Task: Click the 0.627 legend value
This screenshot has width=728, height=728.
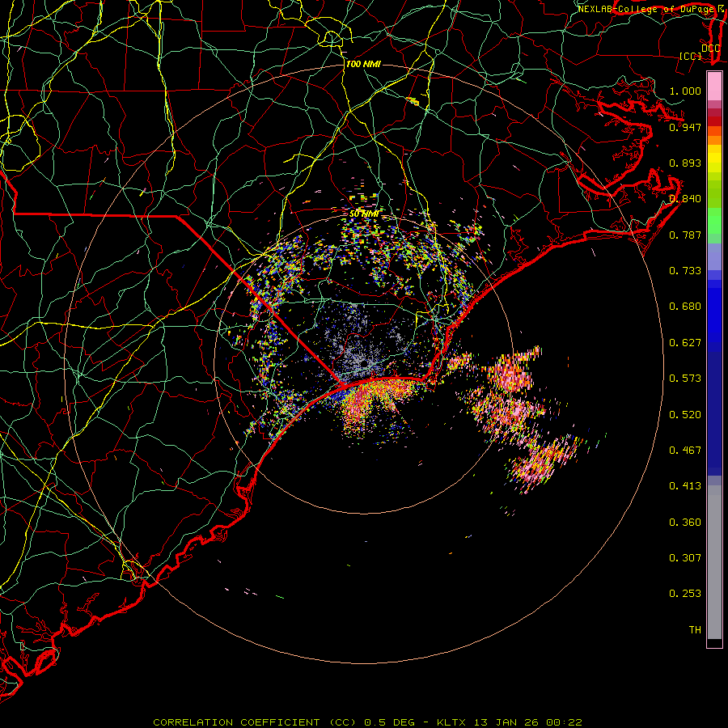Action: [685, 343]
